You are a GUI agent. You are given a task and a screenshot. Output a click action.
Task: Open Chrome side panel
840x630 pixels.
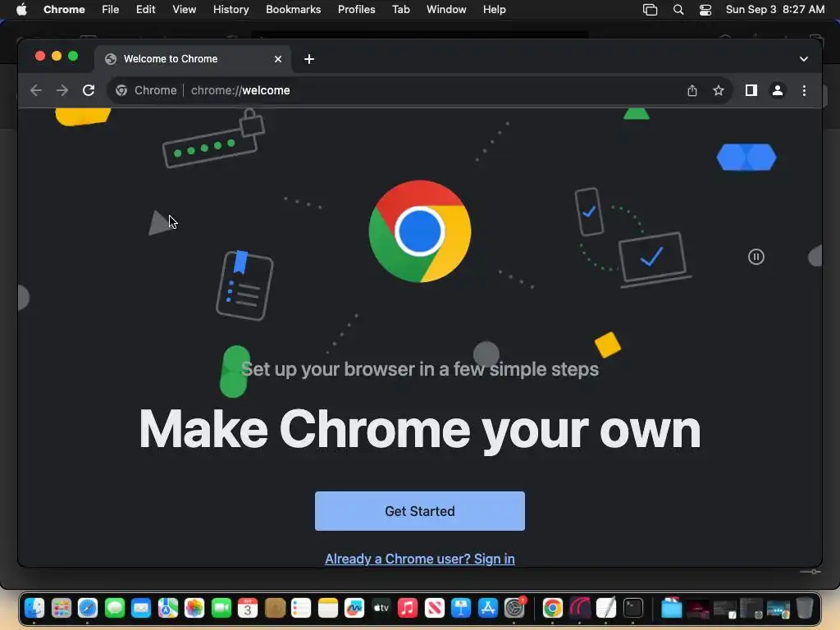[751, 90]
